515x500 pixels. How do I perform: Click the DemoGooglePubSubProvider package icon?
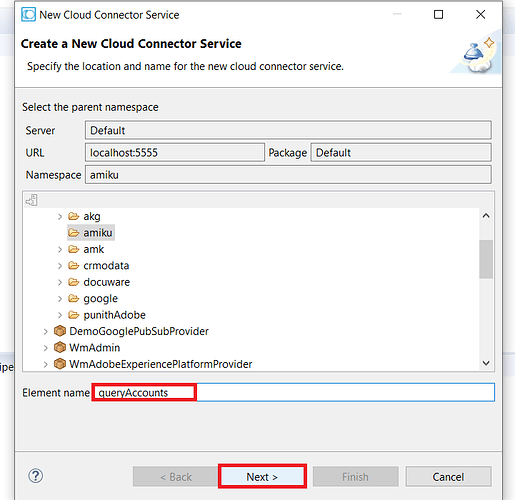point(60,331)
